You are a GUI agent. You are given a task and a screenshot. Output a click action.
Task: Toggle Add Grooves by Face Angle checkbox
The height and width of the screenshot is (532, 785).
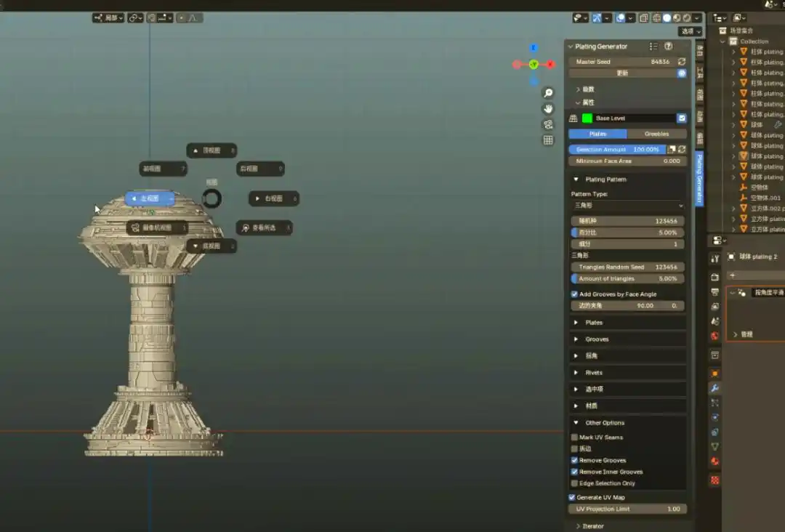click(x=574, y=294)
